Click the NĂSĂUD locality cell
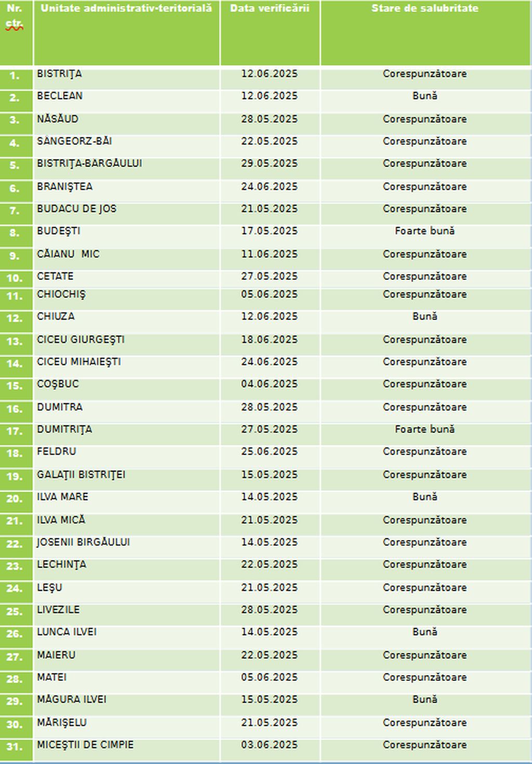532x764 pixels. (58, 119)
